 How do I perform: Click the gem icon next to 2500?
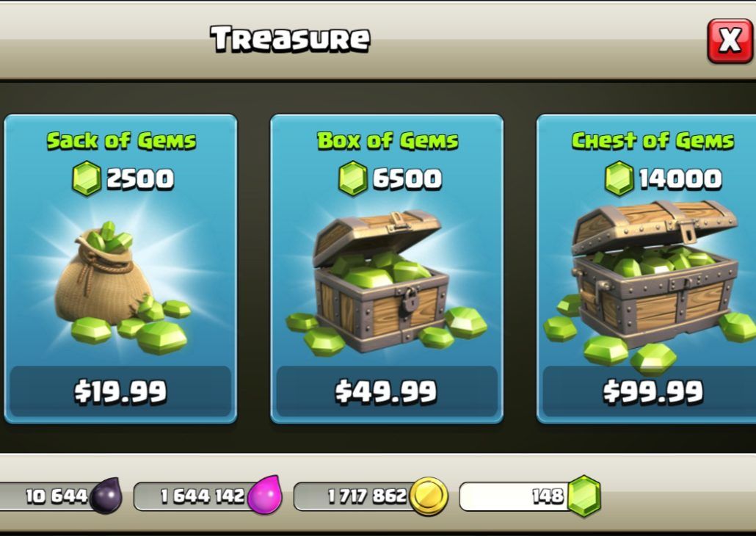87,178
